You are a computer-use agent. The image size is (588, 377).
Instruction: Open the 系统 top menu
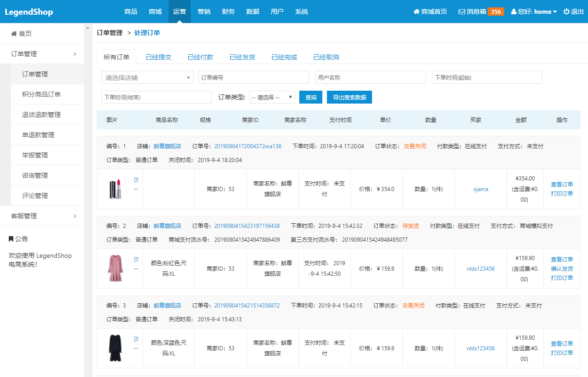302,12
